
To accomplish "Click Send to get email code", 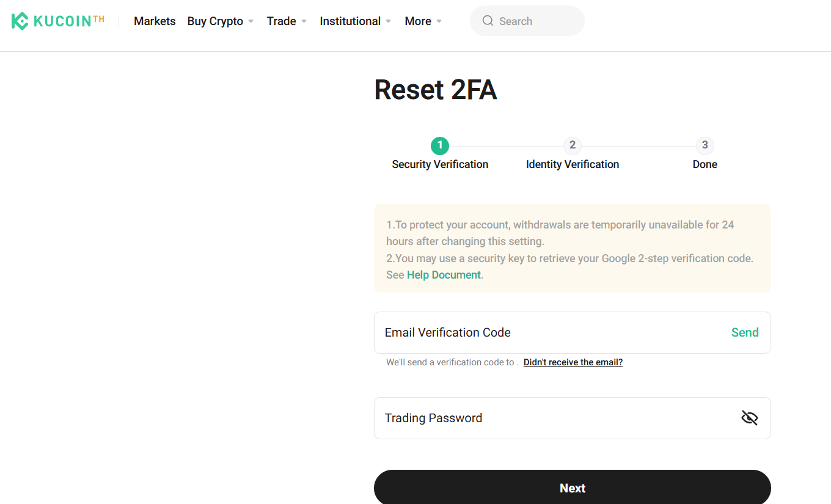I will pos(745,332).
